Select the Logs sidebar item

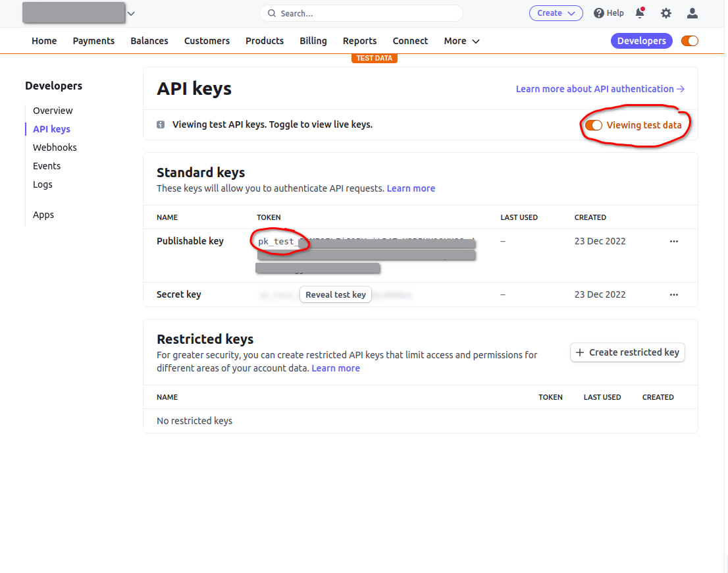click(43, 184)
